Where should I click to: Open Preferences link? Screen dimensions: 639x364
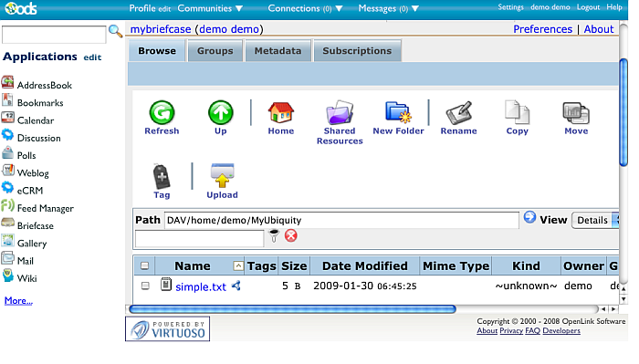[543, 29]
